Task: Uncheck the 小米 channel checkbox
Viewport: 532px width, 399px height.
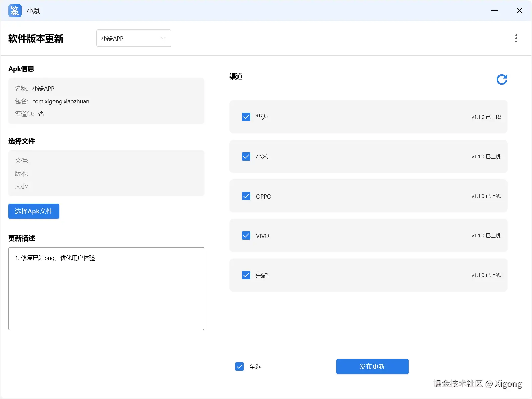Action: point(246,157)
